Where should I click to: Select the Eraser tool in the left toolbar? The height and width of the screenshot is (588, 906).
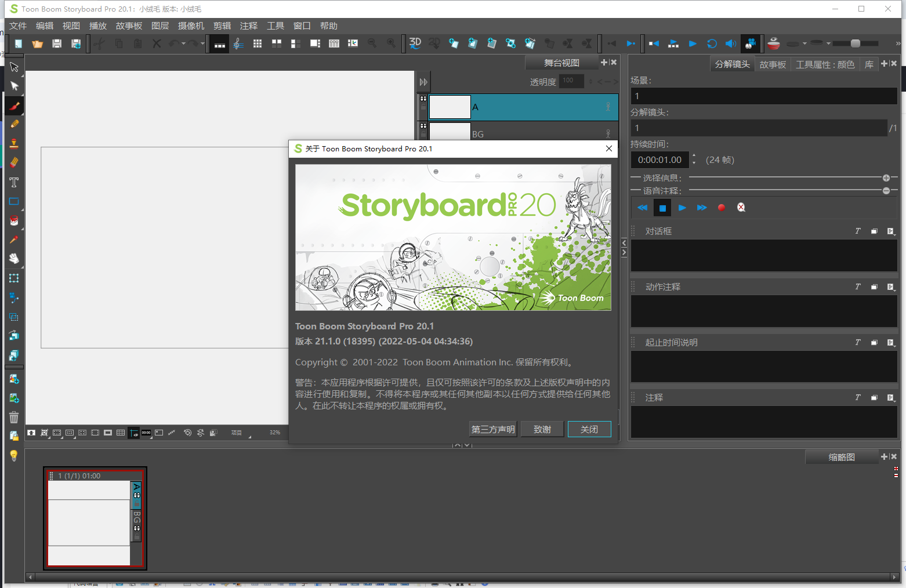point(14,163)
